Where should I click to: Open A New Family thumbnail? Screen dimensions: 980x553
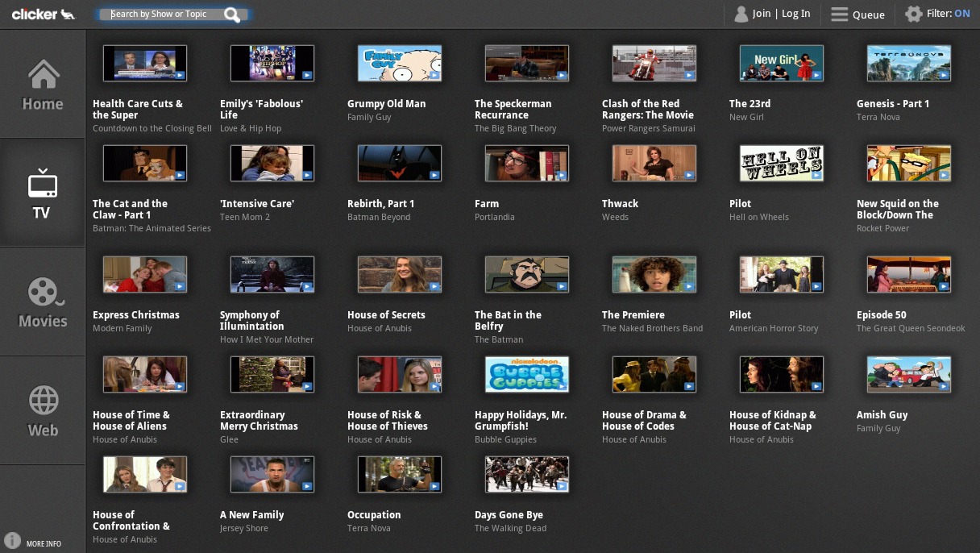(x=272, y=475)
